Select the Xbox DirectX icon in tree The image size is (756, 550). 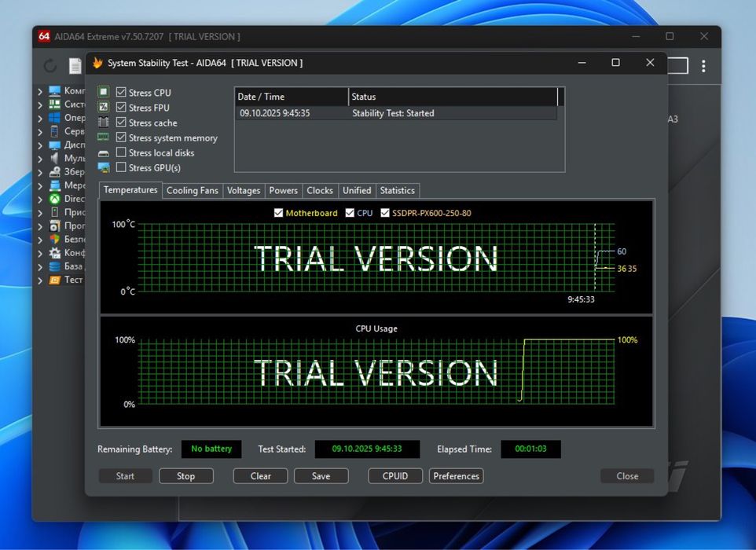coord(55,199)
